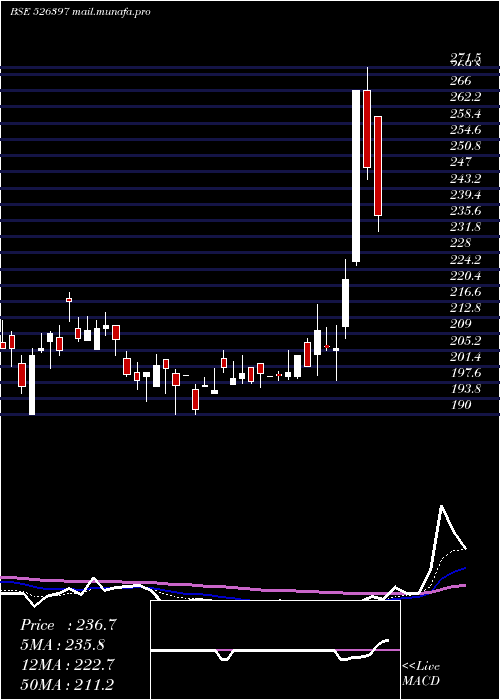The height and width of the screenshot is (700, 500).
Task: Click the peak of the white MACD line
Action: point(441,506)
